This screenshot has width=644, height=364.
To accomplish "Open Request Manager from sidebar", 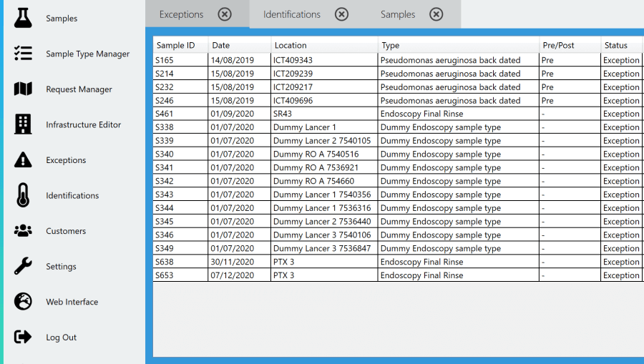I will (79, 89).
